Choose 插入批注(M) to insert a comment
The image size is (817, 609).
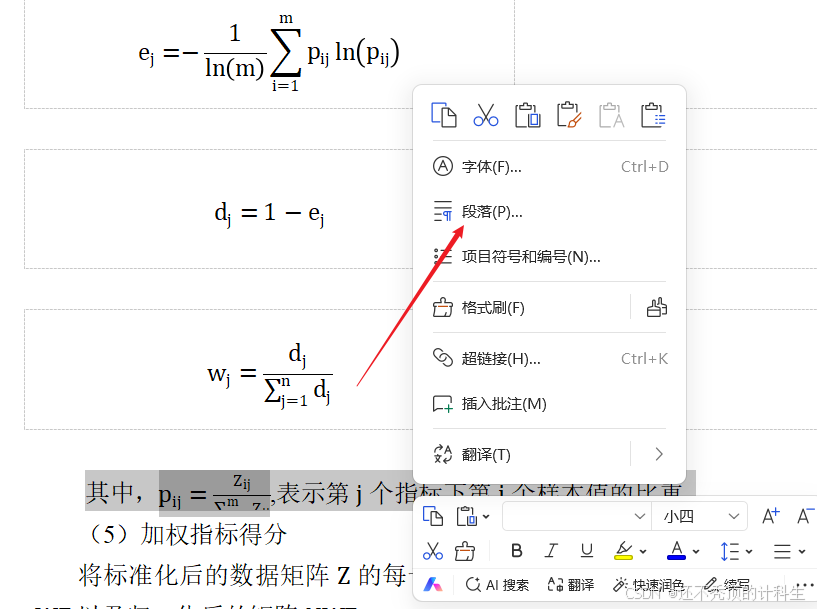pyautogui.click(x=550, y=404)
